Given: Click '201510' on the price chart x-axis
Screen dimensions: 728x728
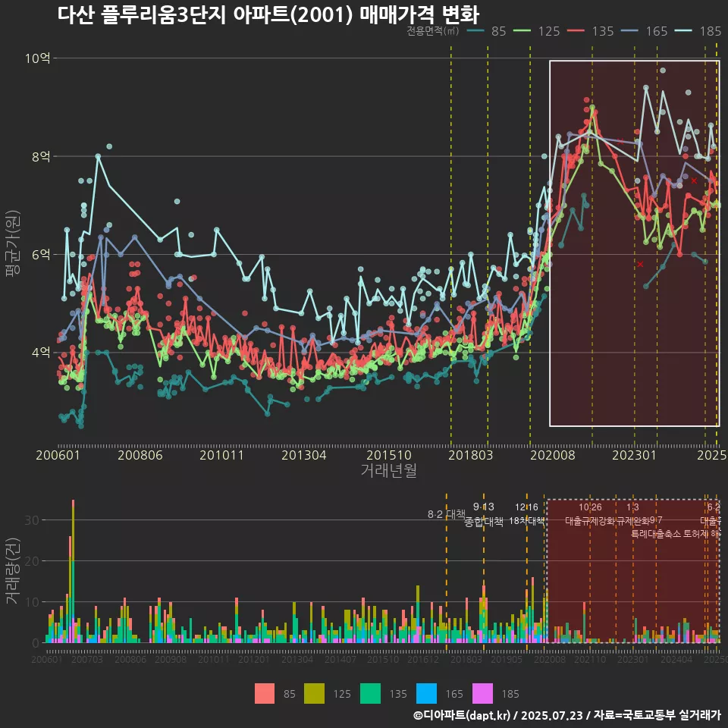Looking at the screenshot, I should [x=389, y=455].
